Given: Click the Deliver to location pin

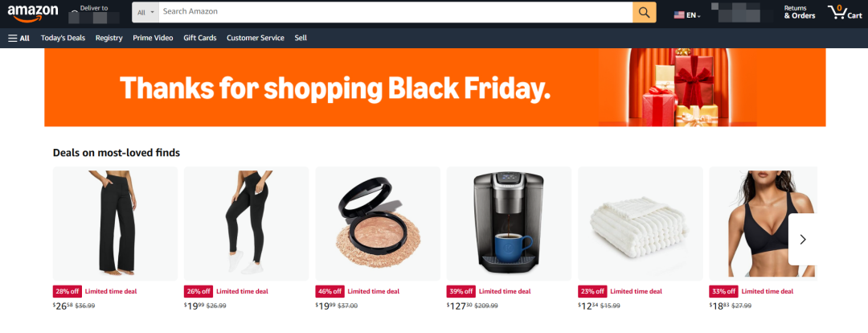Looking at the screenshot, I should [x=74, y=12].
